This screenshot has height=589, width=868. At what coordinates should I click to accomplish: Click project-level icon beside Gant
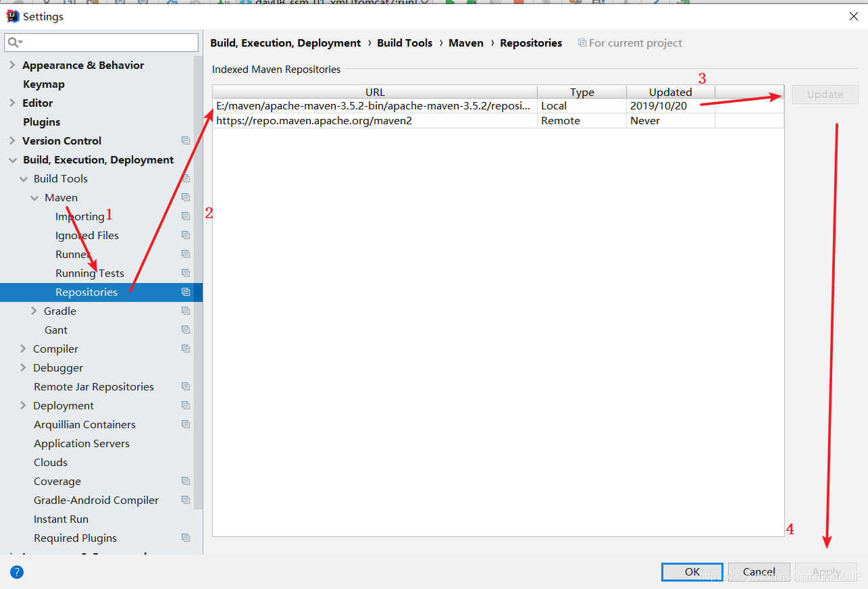point(186,330)
